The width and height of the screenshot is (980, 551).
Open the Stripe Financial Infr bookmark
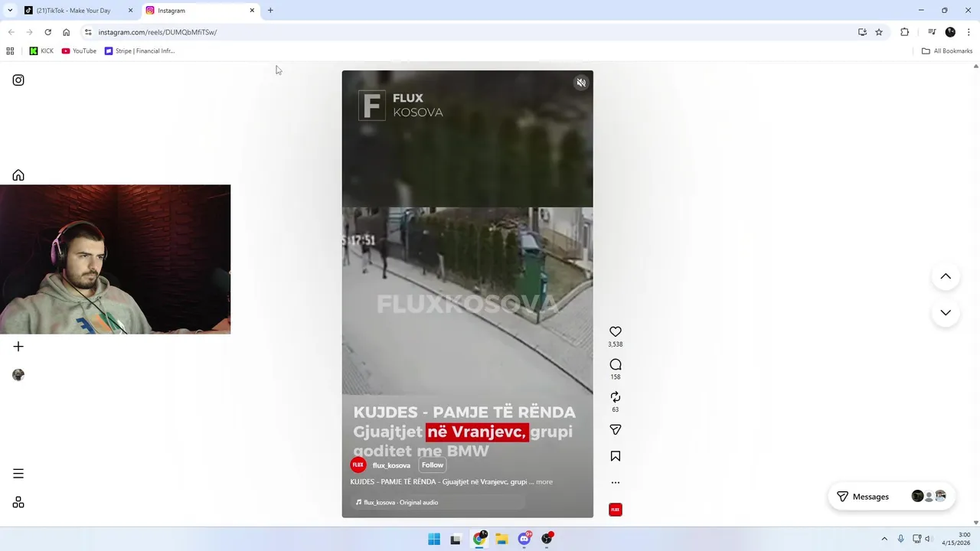(x=140, y=51)
